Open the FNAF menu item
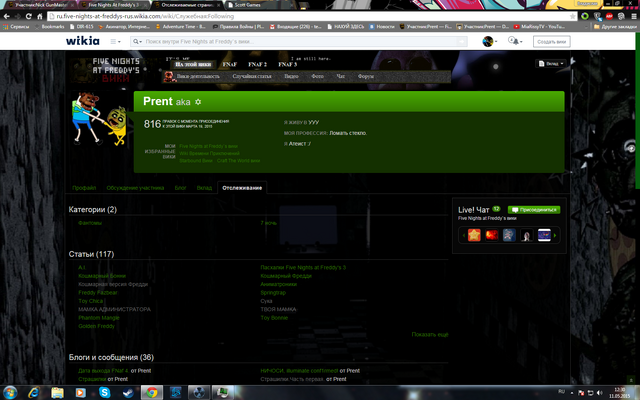This screenshot has height=400, width=640. click(x=230, y=64)
